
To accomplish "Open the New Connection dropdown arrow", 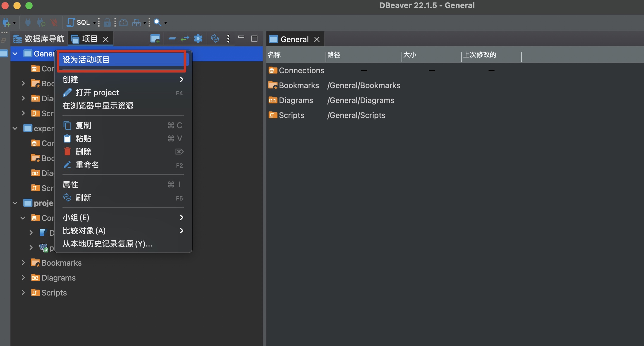I will [x=14, y=23].
